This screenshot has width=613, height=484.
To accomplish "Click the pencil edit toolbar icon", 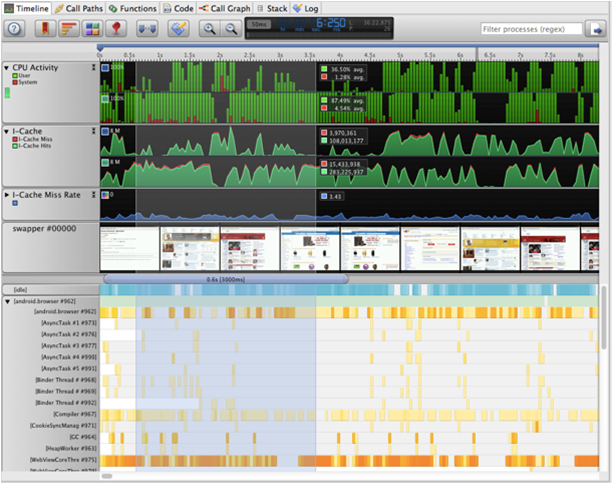I will [x=179, y=29].
